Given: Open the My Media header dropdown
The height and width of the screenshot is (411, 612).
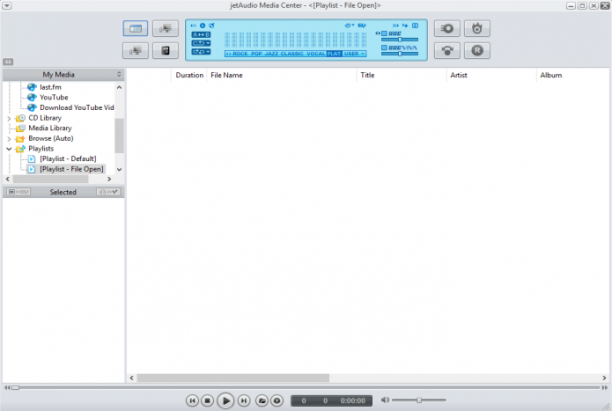Looking at the screenshot, I should [119, 74].
